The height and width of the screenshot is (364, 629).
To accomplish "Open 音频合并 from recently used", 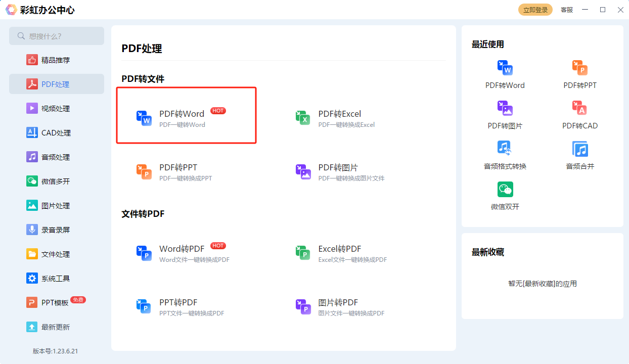I will (x=580, y=149).
